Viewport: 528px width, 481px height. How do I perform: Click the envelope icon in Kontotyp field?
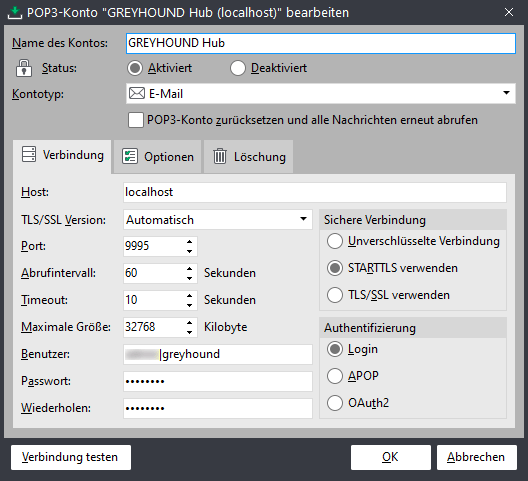137,93
